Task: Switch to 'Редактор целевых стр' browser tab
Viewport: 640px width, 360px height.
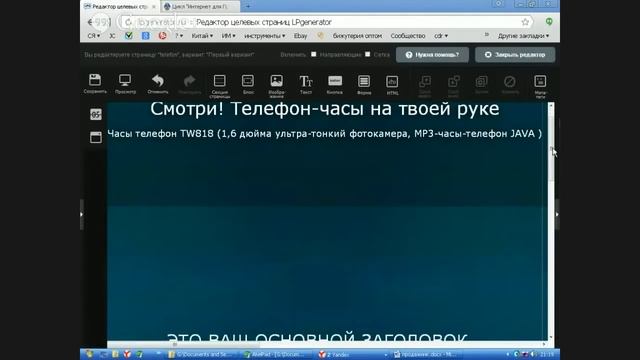Action: click(120, 7)
